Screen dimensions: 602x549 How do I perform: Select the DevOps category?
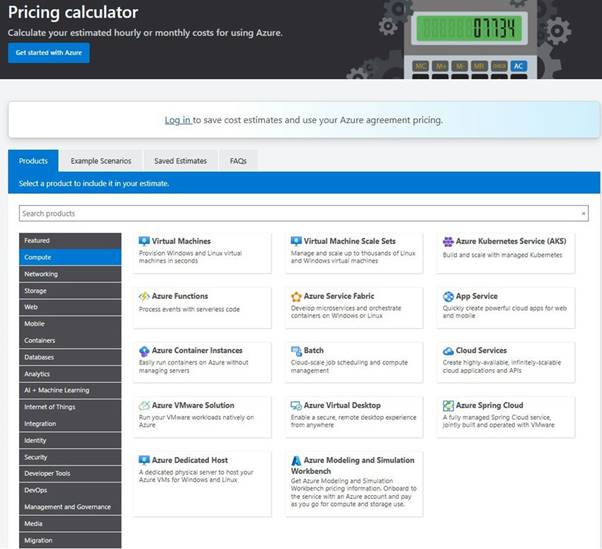coord(70,490)
